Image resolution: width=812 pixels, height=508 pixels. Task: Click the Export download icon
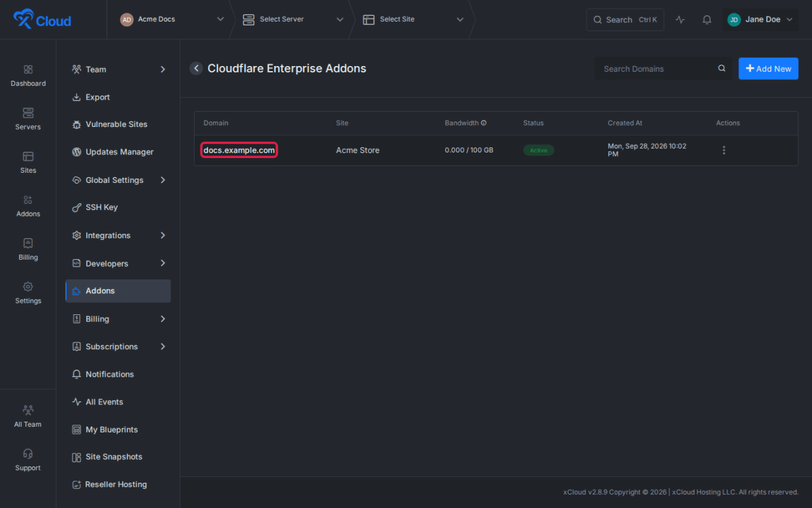point(77,97)
